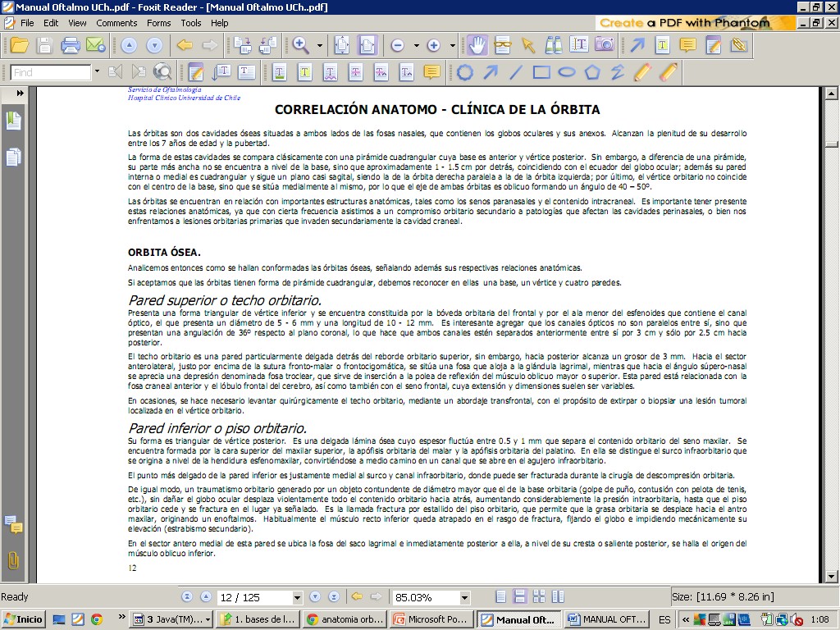
Task: Click inside the Find text field
Action: tap(51, 72)
